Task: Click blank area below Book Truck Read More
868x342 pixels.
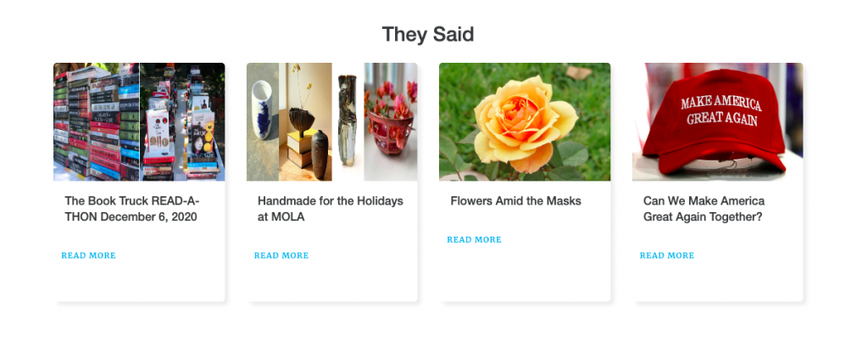Action: pos(139,282)
